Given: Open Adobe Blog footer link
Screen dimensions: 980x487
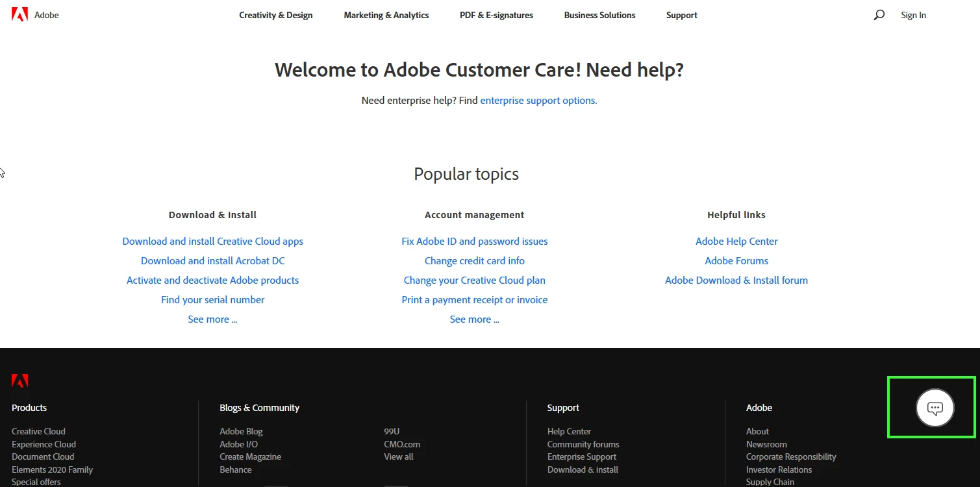Looking at the screenshot, I should point(241,431).
